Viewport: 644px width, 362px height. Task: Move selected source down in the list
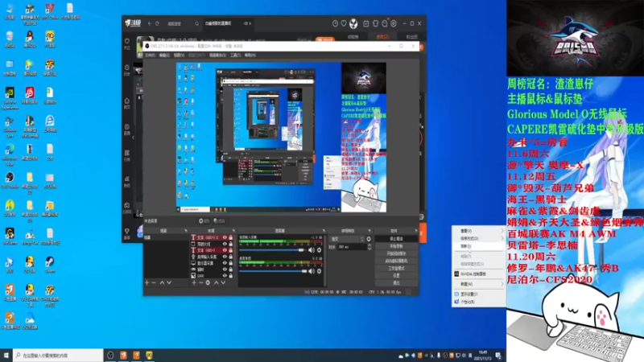[x=223, y=283]
